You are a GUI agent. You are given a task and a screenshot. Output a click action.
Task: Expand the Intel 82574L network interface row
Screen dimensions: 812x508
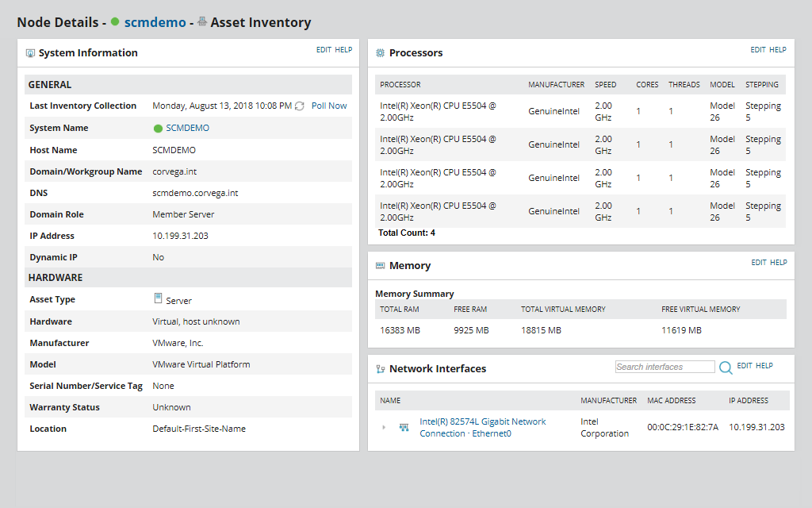pos(384,428)
